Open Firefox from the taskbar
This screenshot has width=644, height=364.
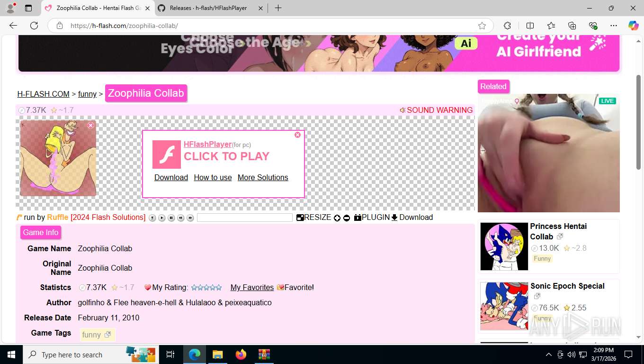(241, 355)
